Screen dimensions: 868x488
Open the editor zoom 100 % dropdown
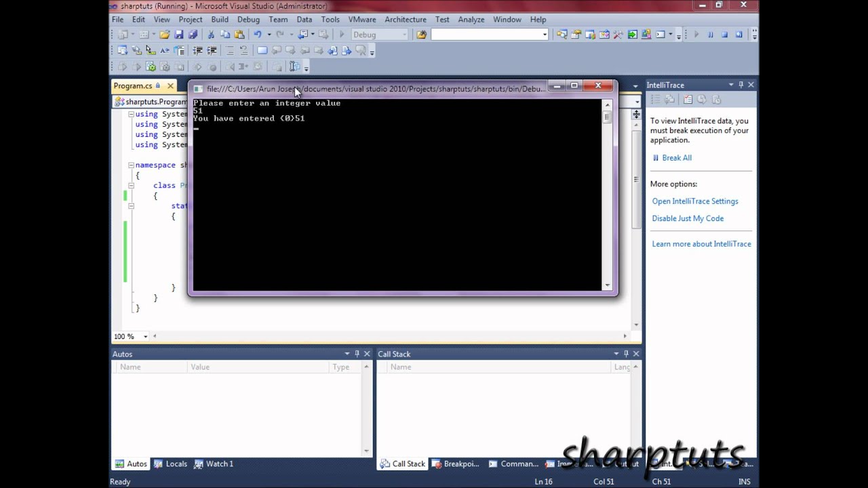click(145, 337)
